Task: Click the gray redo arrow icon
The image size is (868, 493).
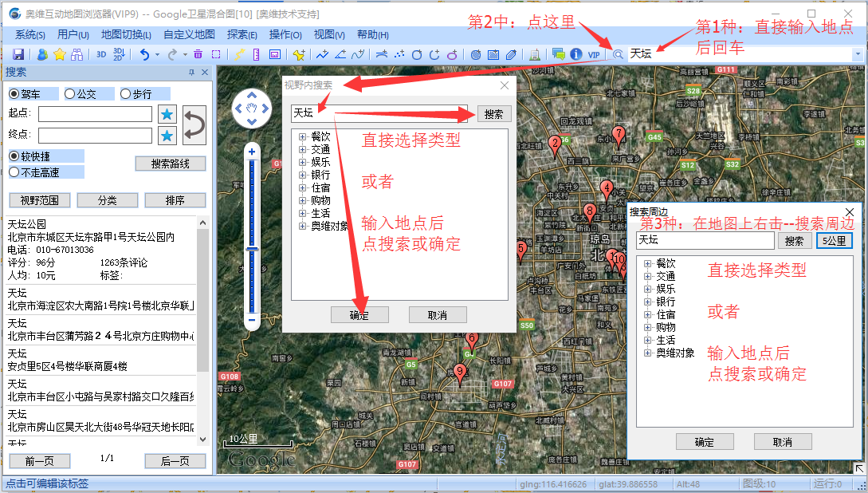Action: pyautogui.click(x=172, y=54)
